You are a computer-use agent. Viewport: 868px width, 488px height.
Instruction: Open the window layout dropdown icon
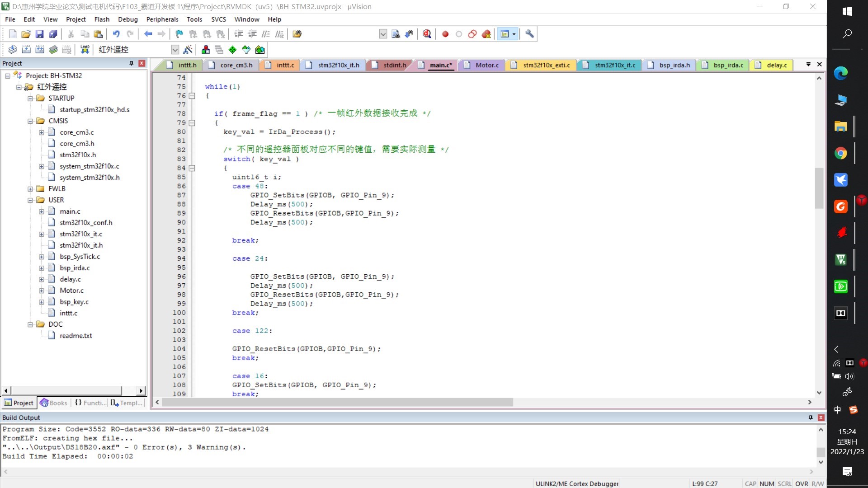514,34
